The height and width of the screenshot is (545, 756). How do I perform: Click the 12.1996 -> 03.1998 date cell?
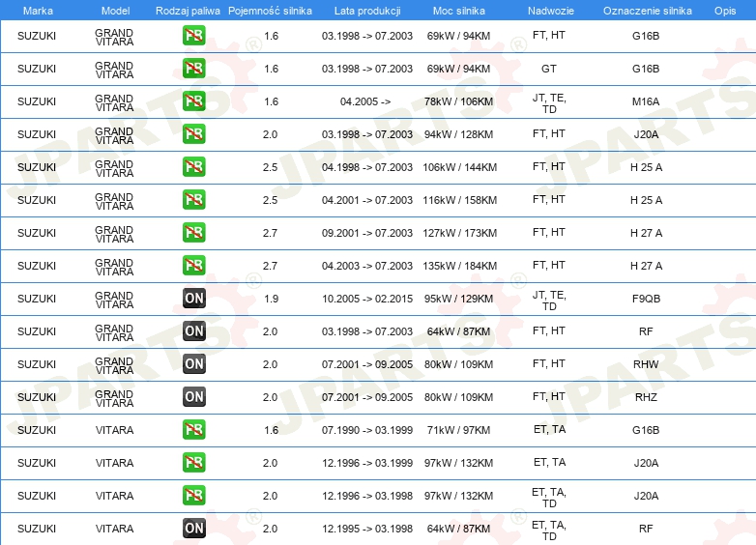[367, 496]
